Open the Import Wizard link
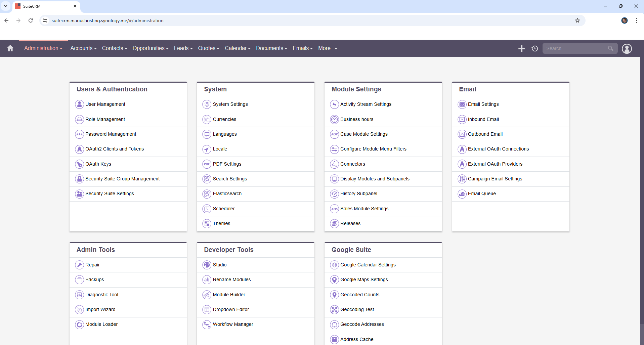This screenshot has width=644, height=345. point(100,309)
